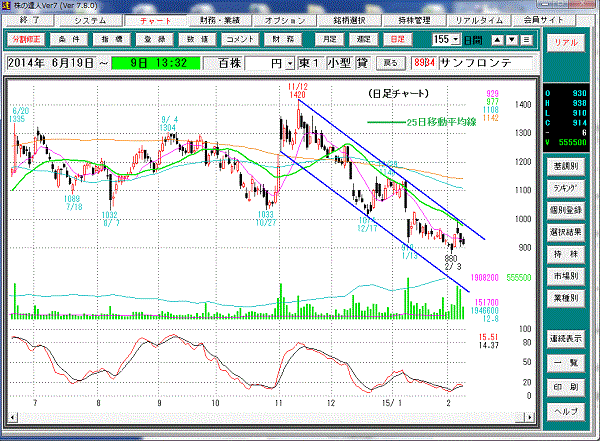The width and height of the screenshot is (600, 442).
Task: Click the horizontal scrollbar track below chart
Action: pyautogui.click(x=271, y=417)
